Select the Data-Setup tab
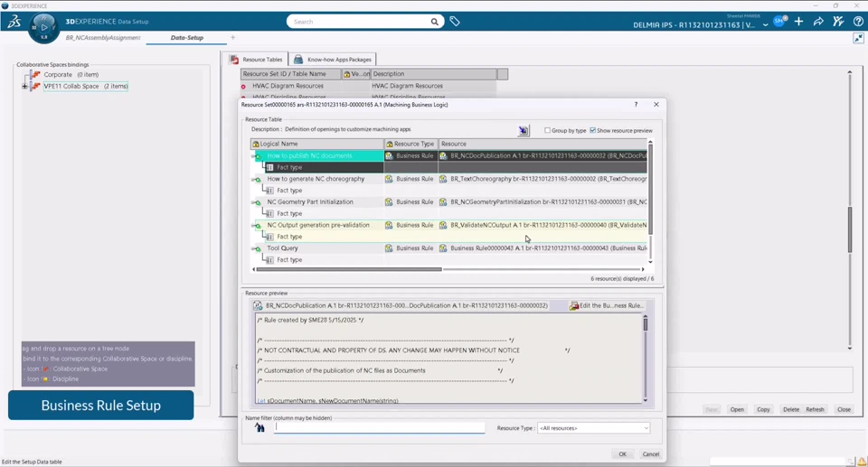Screen dimensions: 868x467 pyautogui.click(x=187, y=38)
